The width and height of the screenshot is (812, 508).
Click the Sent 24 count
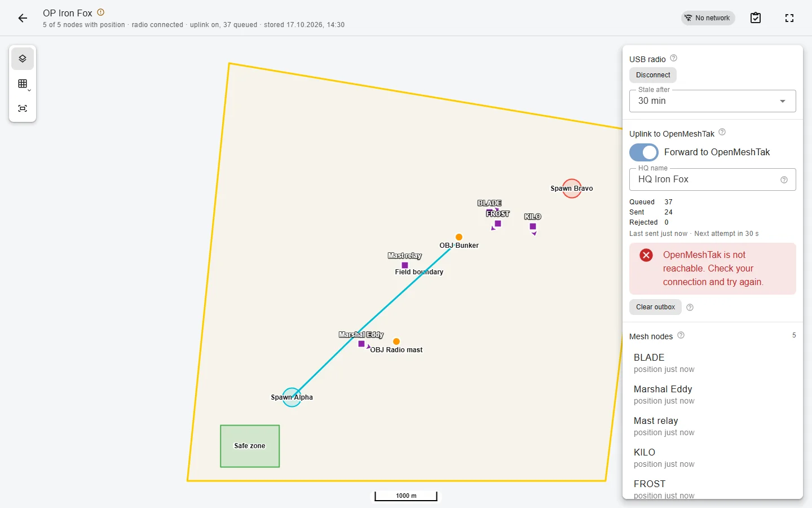pyautogui.click(x=668, y=212)
